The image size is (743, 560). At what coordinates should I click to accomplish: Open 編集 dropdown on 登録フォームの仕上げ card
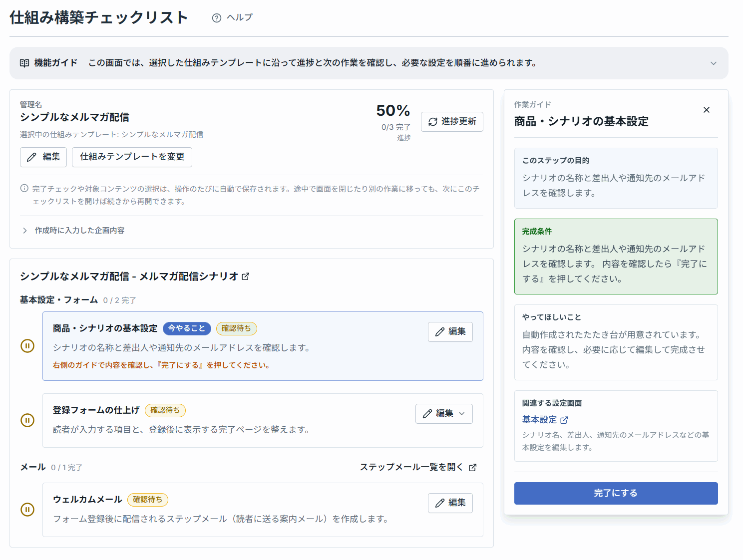(444, 414)
